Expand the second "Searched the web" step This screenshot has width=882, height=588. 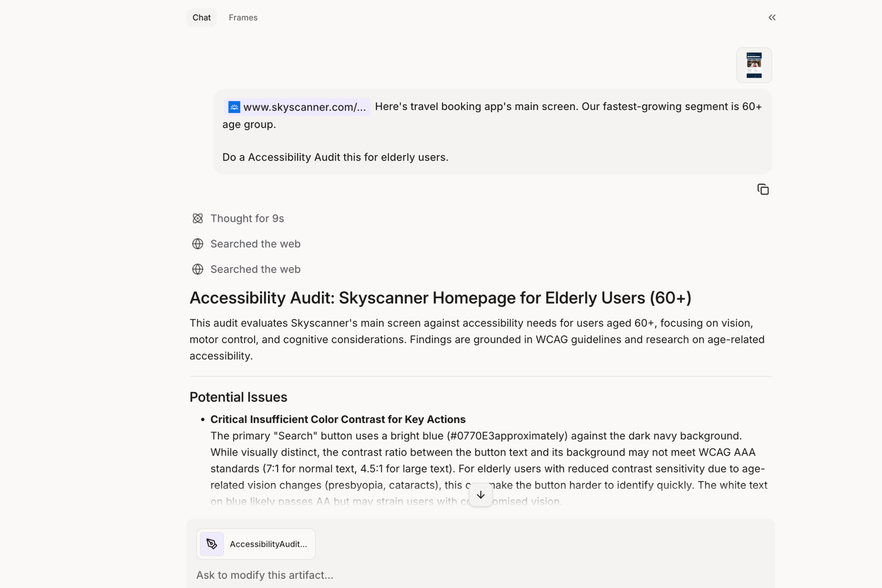pyautogui.click(x=255, y=269)
